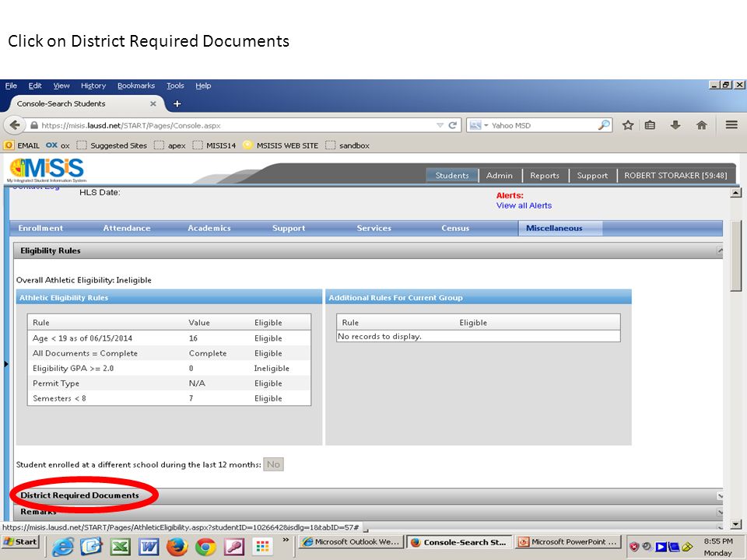The width and height of the screenshot is (747, 560).
Task: Switch to Microsoft Outlook taskbar window
Action: (351, 542)
